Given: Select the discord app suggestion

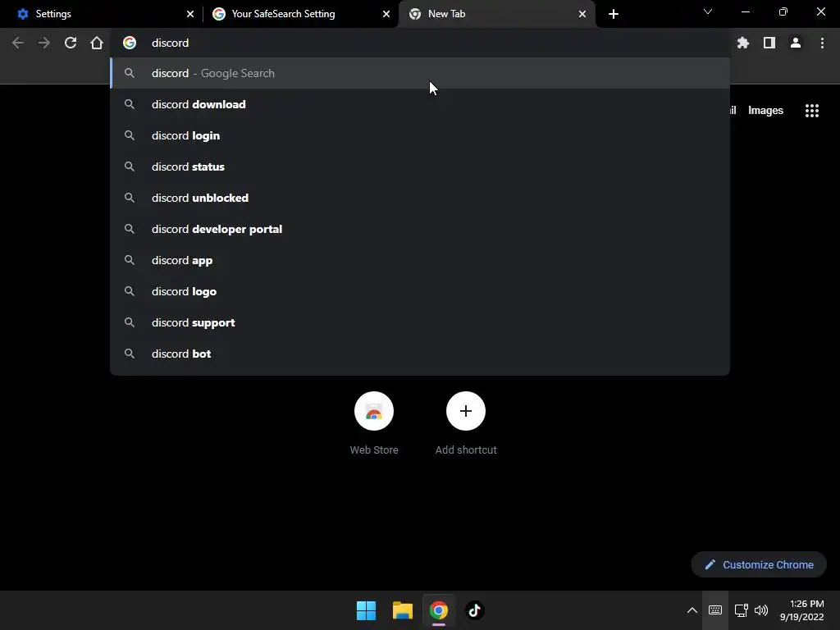Looking at the screenshot, I should [420, 260].
